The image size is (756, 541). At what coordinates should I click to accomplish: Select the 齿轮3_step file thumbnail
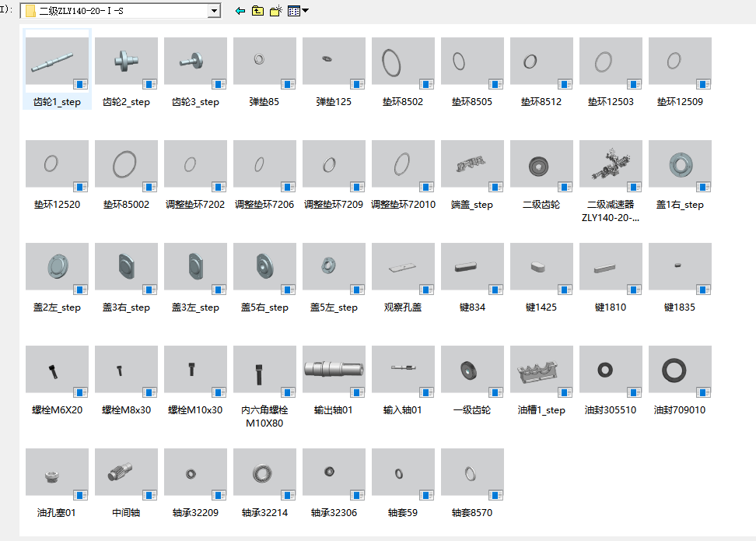tap(195, 64)
